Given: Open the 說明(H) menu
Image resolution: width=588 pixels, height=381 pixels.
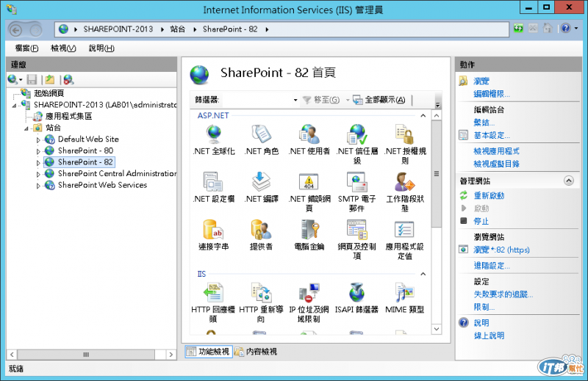Looking at the screenshot, I should (x=101, y=48).
